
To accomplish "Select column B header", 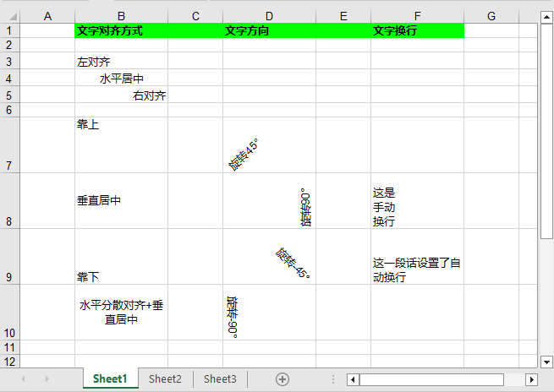I will click(121, 16).
